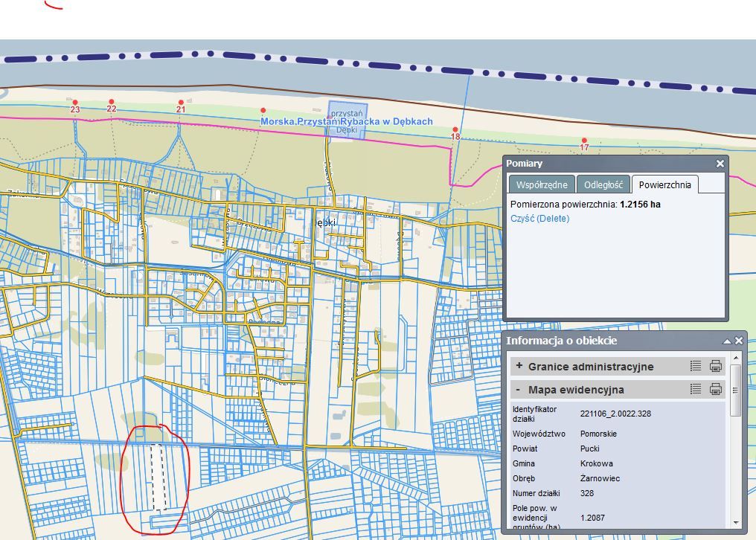Print the Granice administracyjne section
Viewport: 756px width, 540px height.
(x=716, y=366)
